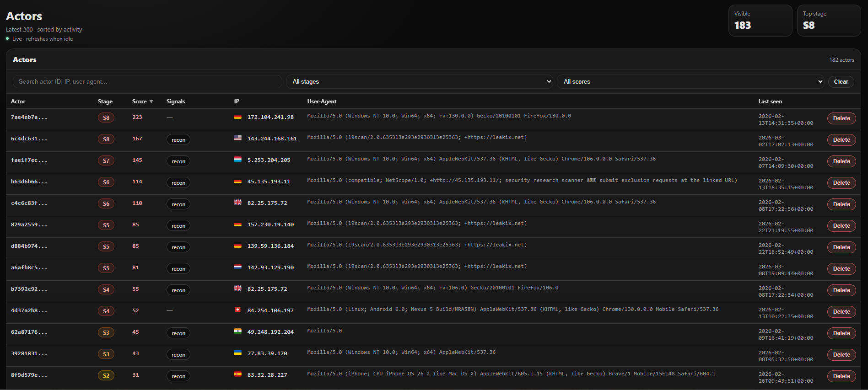Open the All stages dropdown filter
The height and width of the screenshot is (390, 868).
420,82
